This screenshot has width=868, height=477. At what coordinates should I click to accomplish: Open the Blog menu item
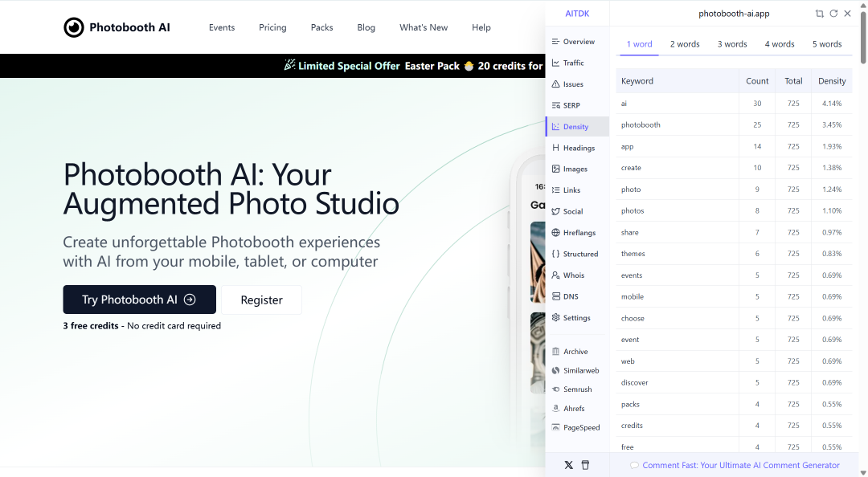[x=366, y=27]
